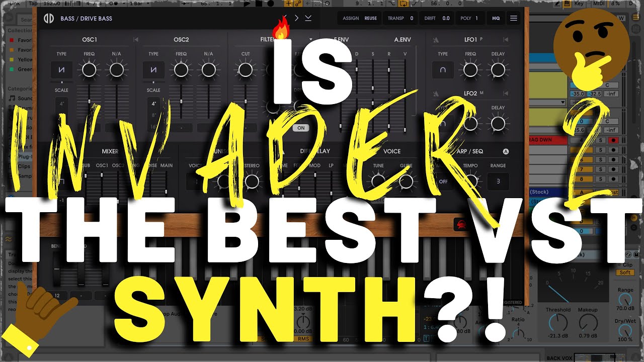Open the FILTER type dropdown arrow

(x=311, y=39)
